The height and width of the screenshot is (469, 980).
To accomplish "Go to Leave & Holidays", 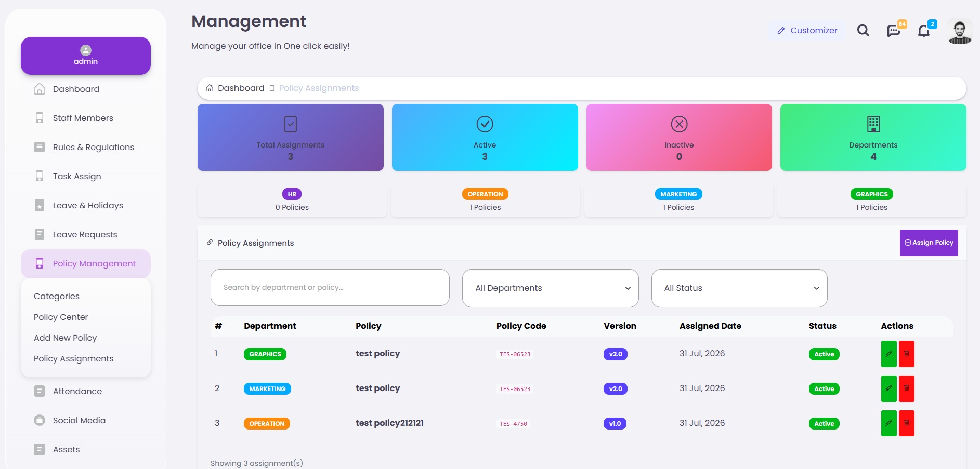I will (86, 206).
